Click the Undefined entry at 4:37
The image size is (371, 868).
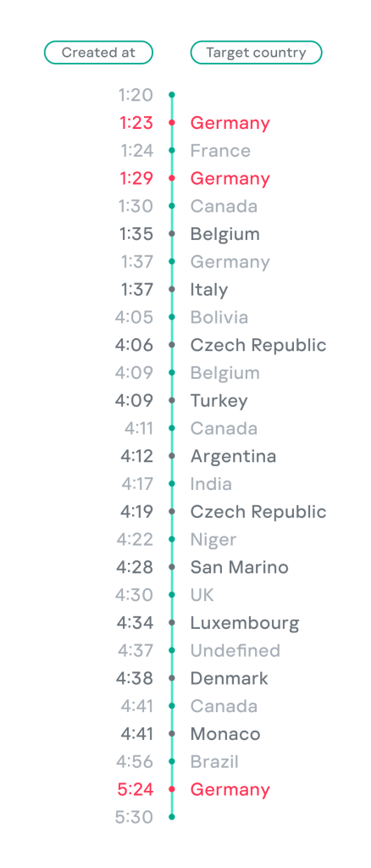pyautogui.click(x=235, y=650)
